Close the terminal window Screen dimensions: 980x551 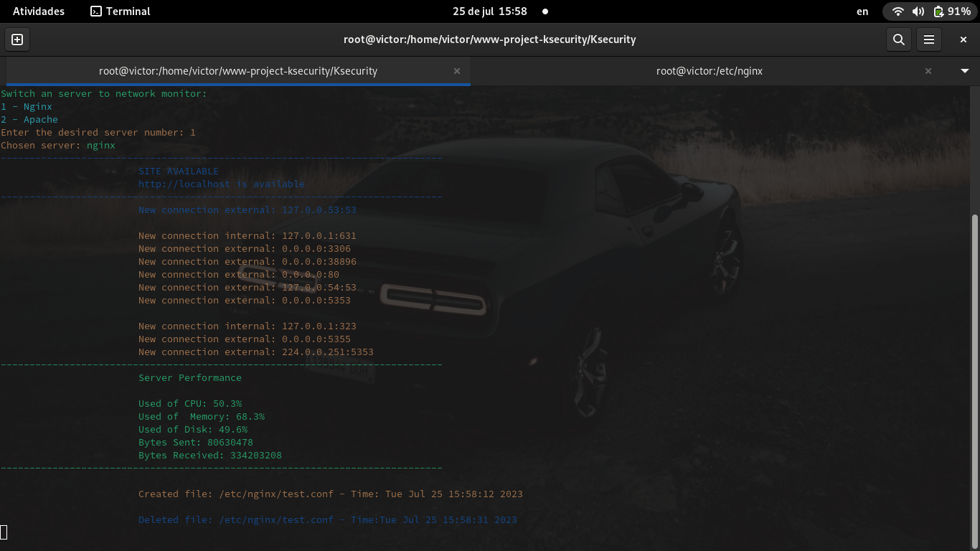pos(963,39)
